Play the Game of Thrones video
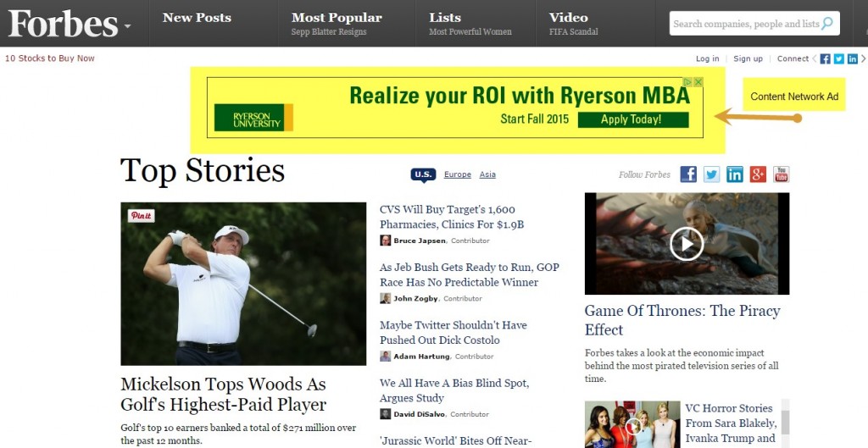Viewport: 868px width, 448px height. tap(687, 244)
